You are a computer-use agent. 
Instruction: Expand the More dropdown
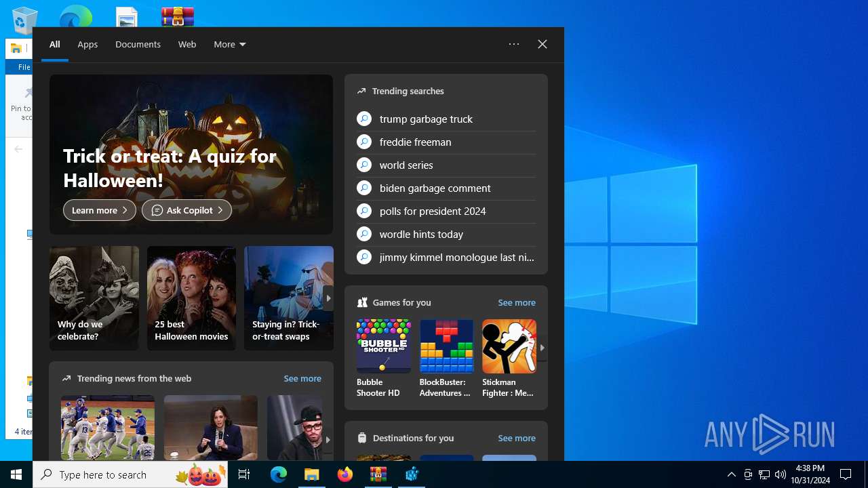pos(230,44)
